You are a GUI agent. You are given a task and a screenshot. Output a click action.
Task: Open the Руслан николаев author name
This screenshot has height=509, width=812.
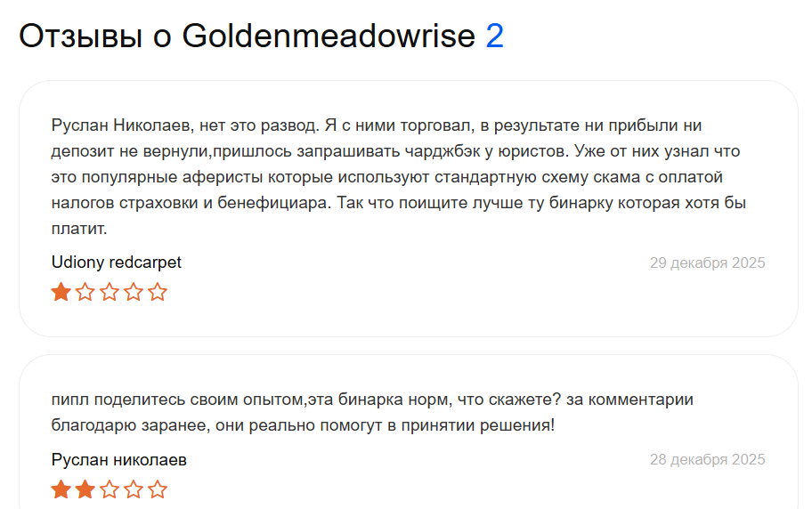point(119,460)
